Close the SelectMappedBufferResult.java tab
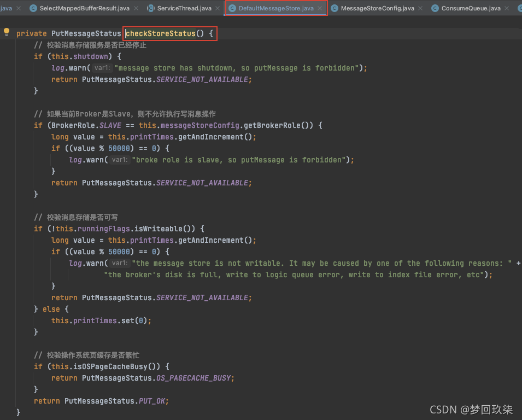The width and height of the screenshot is (522, 420). (137, 8)
